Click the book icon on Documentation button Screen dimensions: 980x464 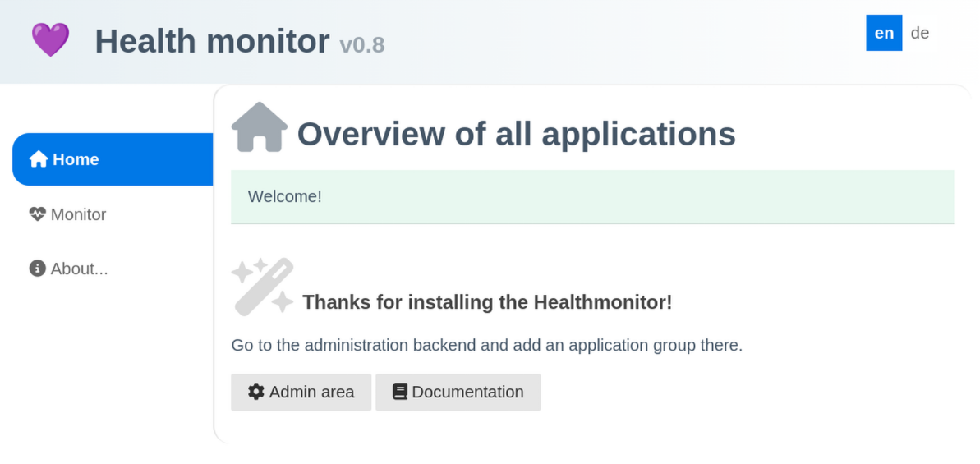(x=400, y=392)
